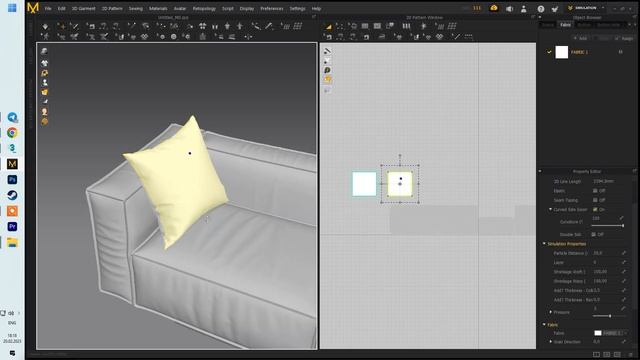Image resolution: width=640 pixels, height=360 pixels.
Task: Open the Display menu
Action: (247, 9)
